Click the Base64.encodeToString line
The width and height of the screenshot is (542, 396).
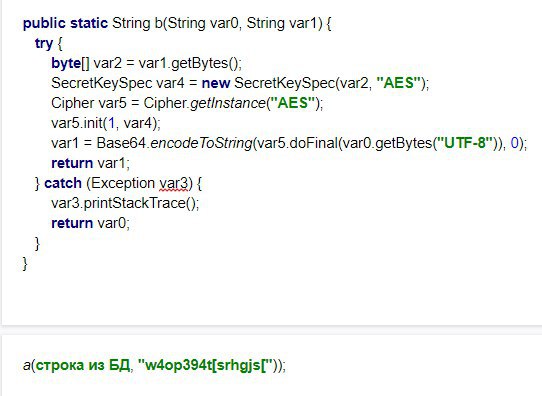tap(289, 143)
